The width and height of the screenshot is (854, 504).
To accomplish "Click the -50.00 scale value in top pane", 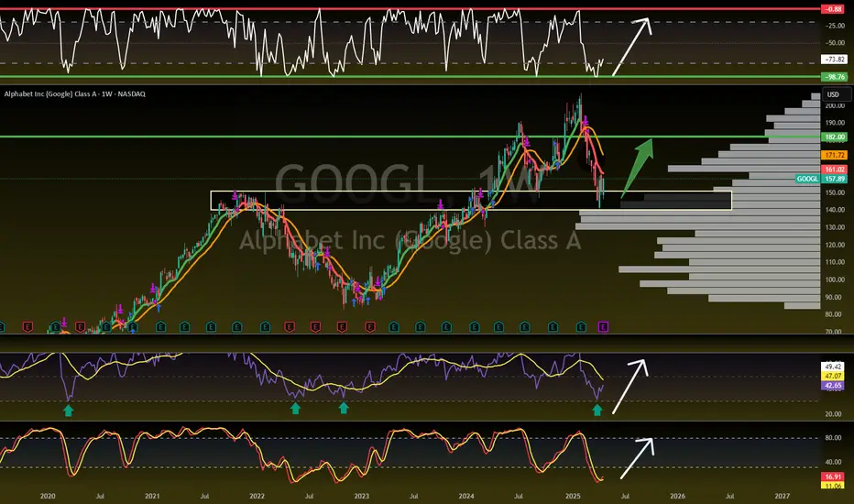I will pos(835,42).
